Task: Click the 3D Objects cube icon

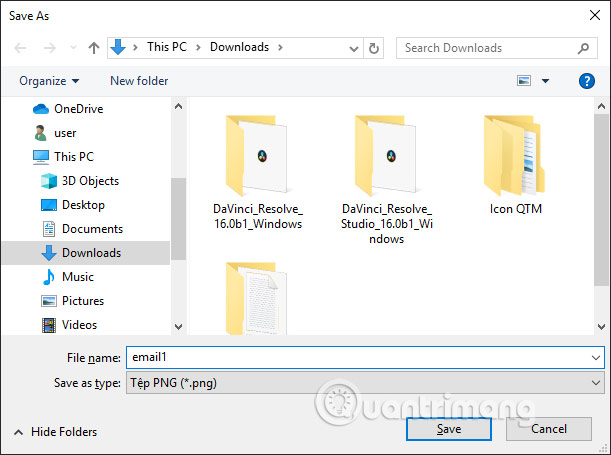Action: tap(49, 181)
